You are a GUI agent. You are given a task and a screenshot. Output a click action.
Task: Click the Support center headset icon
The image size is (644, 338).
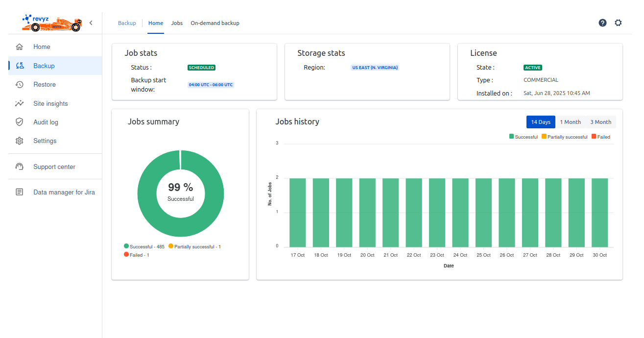[x=20, y=167]
